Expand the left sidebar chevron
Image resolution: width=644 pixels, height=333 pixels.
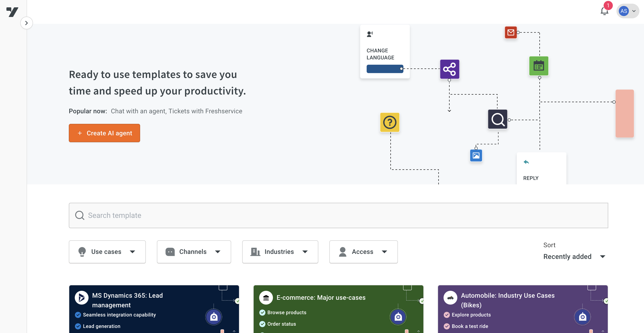(27, 23)
